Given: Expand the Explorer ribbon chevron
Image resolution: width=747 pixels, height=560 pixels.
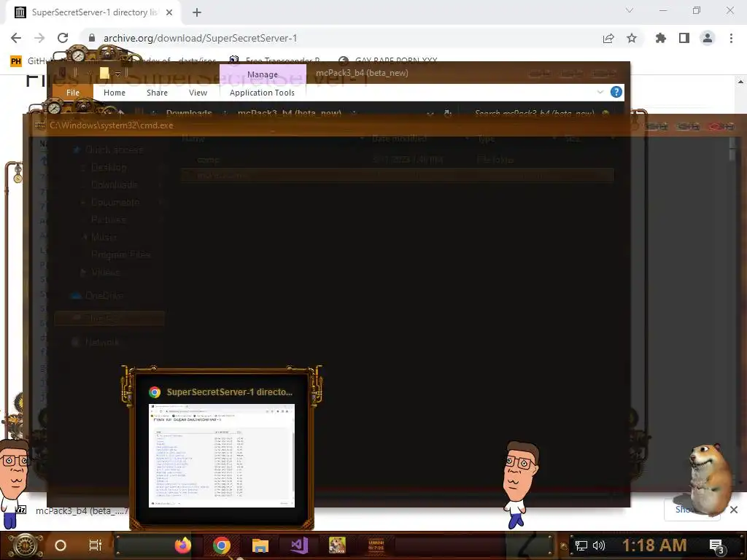Looking at the screenshot, I should [600, 92].
